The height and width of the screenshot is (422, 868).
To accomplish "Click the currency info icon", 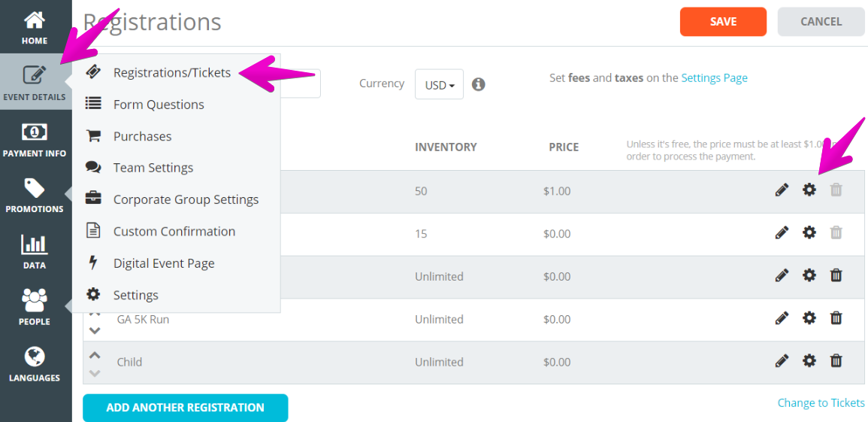I will (479, 84).
